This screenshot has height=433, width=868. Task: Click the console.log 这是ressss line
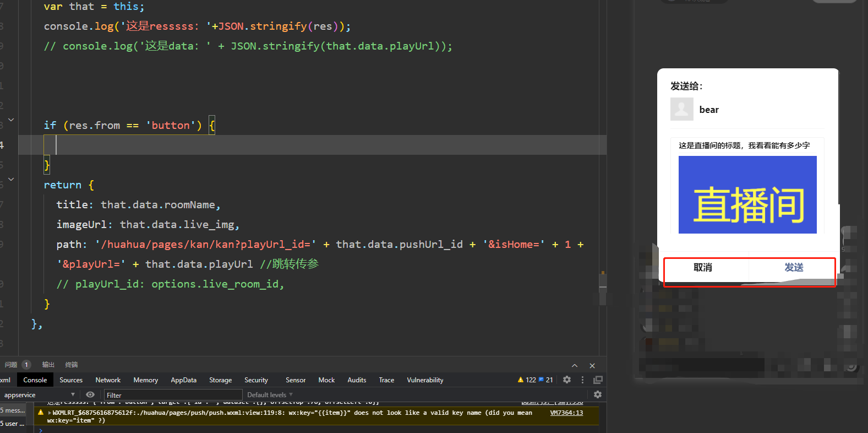tap(197, 26)
